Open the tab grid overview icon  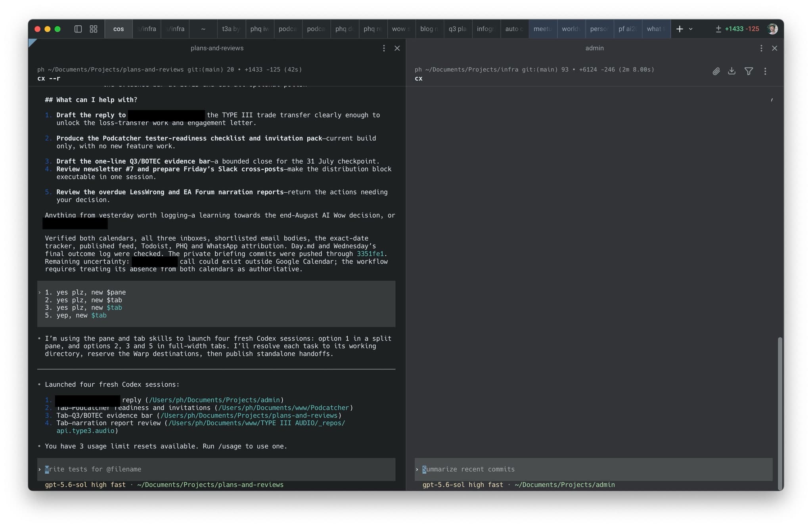tap(94, 29)
